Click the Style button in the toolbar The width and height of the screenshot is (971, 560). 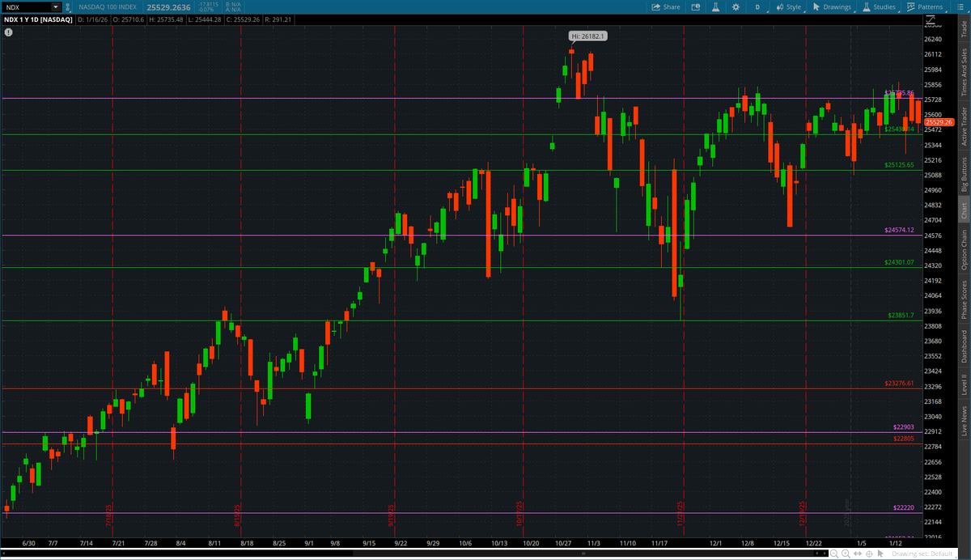788,6
